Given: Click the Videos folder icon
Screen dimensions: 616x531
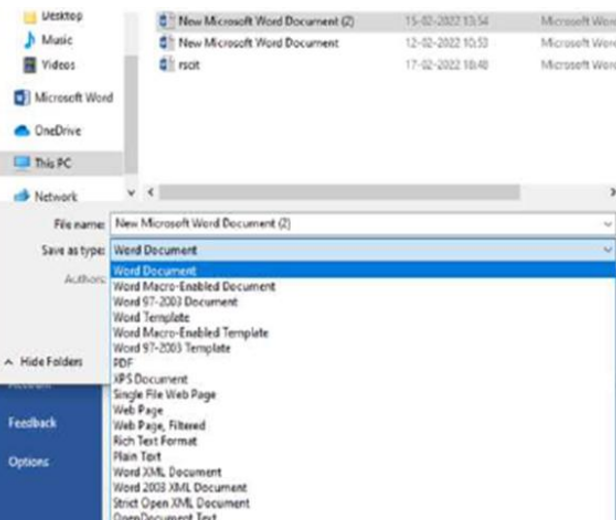Looking at the screenshot, I should coord(30,65).
